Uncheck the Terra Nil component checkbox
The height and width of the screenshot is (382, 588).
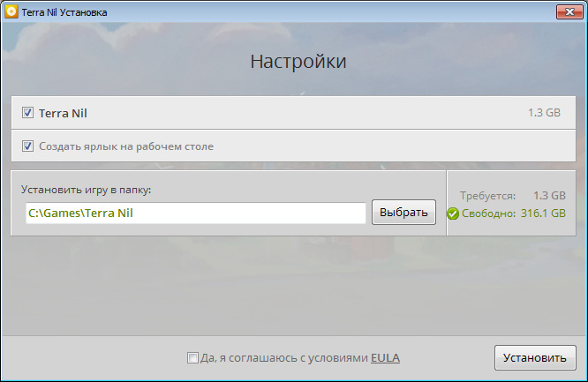tap(27, 112)
